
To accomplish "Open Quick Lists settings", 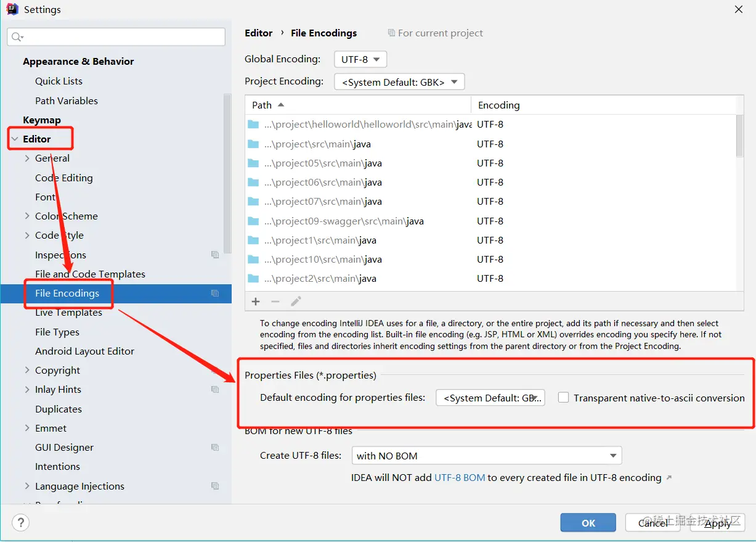I will [x=59, y=81].
